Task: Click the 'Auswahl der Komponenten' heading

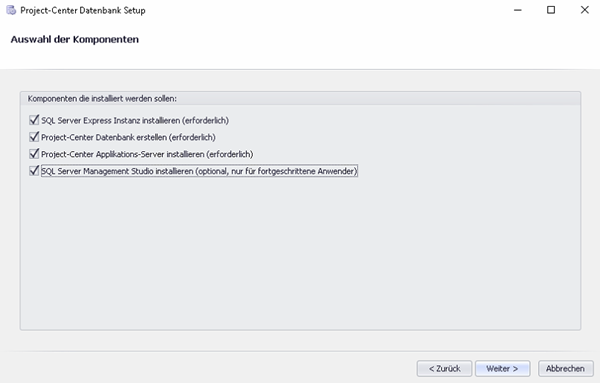Action: (75, 39)
